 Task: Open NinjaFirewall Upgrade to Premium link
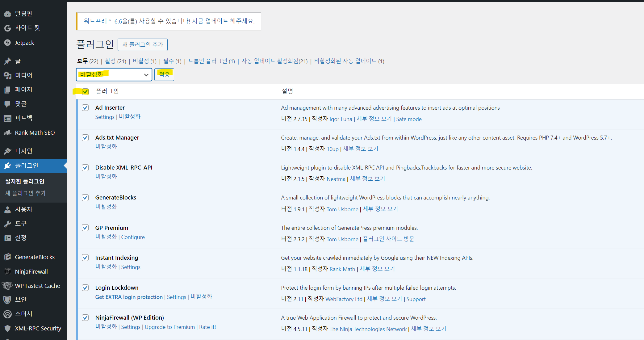coord(170,327)
